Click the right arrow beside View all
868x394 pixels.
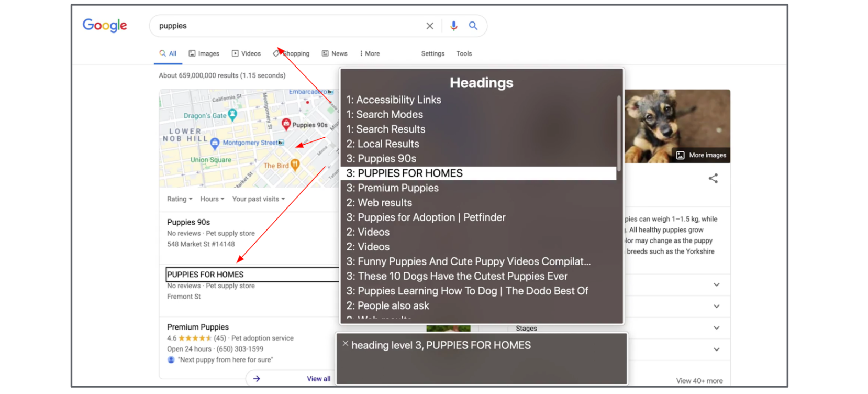pyautogui.click(x=257, y=378)
